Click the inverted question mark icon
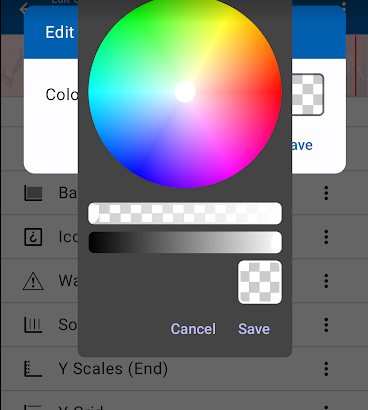Viewport: 368px width, 410px height. click(33, 237)
